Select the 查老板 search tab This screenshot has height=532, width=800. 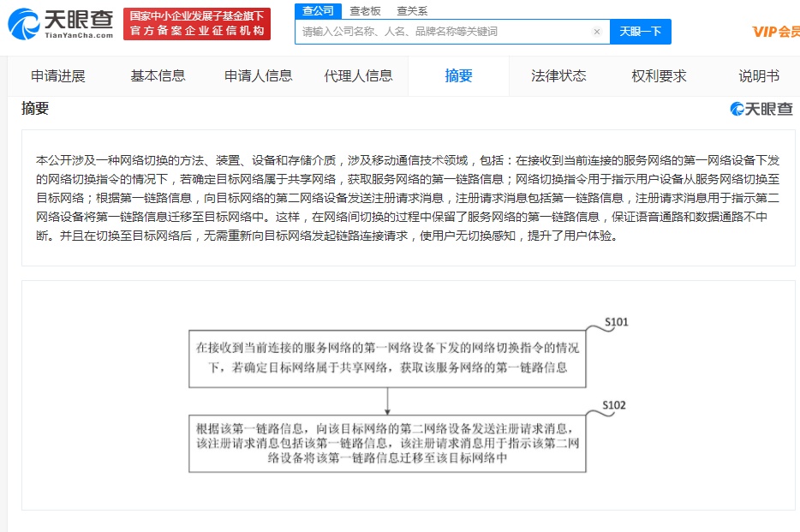365,11
